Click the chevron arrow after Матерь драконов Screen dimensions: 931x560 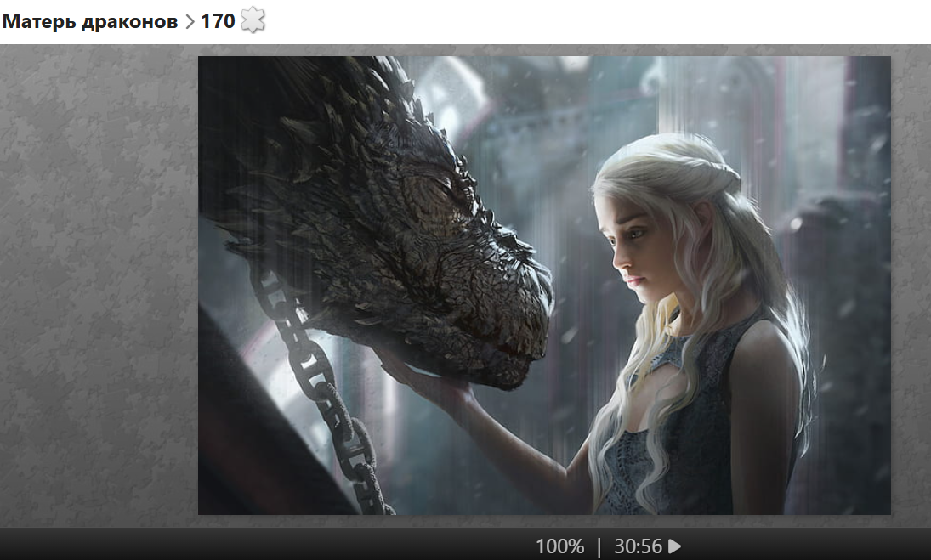click(x=189, y=22)
